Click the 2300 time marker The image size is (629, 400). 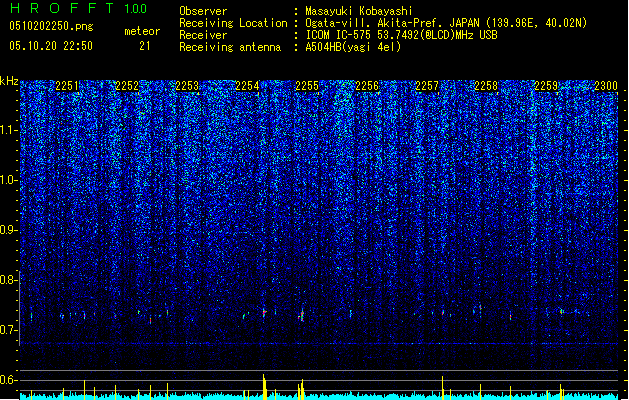[606, 86]
